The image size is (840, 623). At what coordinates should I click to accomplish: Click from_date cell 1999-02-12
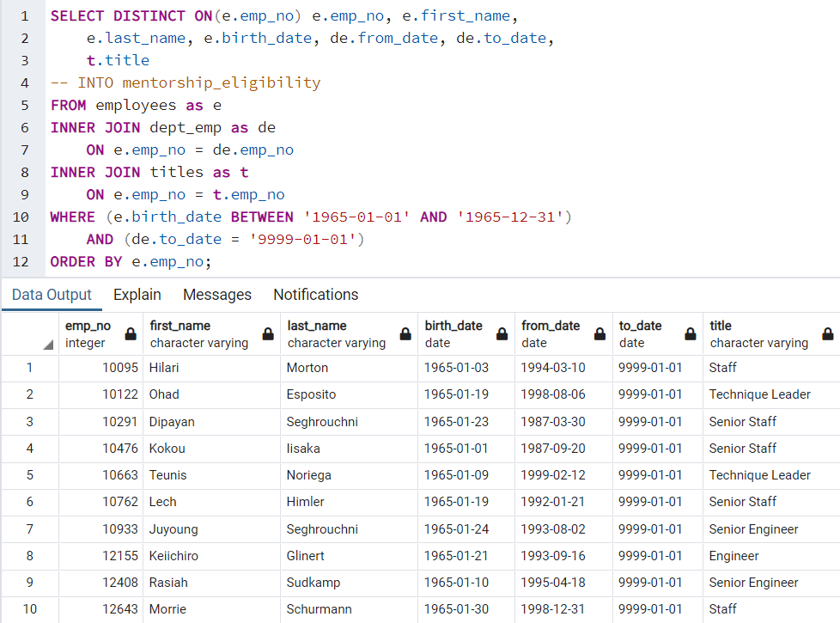[x=563, y=475]
